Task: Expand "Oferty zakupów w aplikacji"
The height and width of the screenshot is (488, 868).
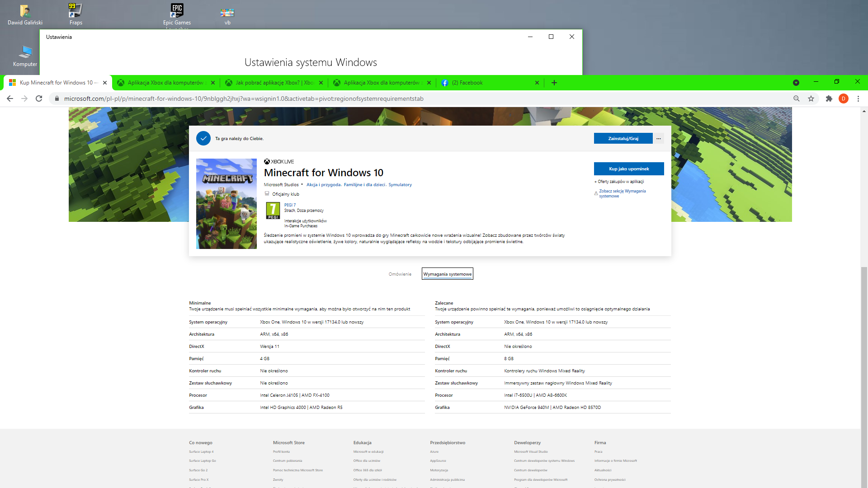Action: (x=619, y=181)
